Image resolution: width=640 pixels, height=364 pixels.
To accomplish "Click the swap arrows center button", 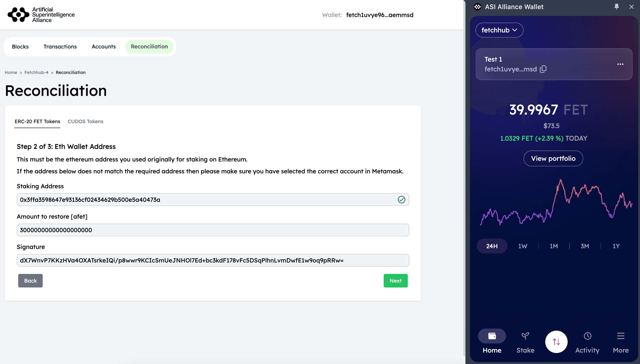I will [556, 342].
